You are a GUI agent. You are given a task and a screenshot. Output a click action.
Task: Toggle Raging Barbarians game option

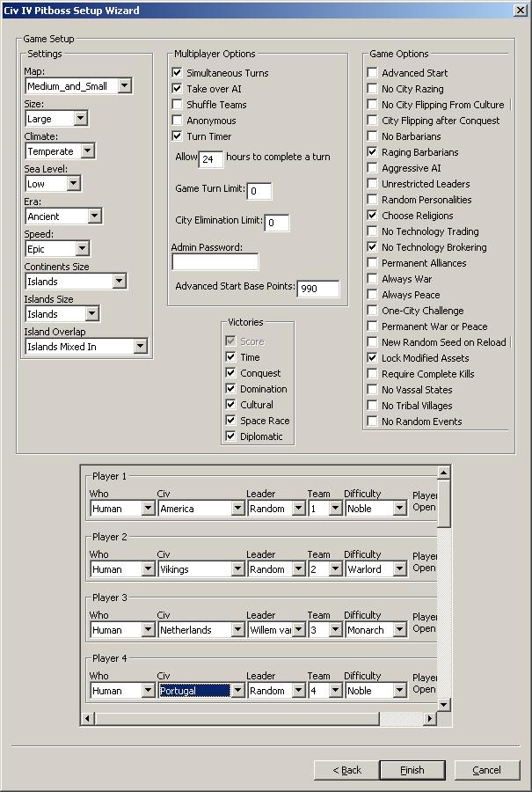373,152
